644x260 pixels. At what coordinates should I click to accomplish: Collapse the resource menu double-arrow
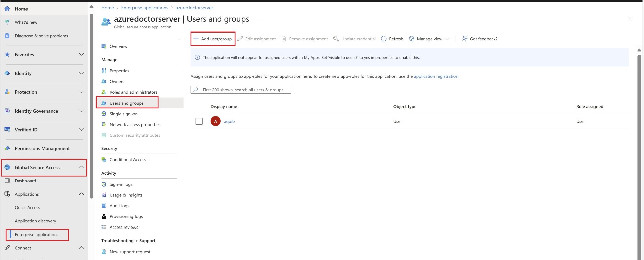[179, 39]
